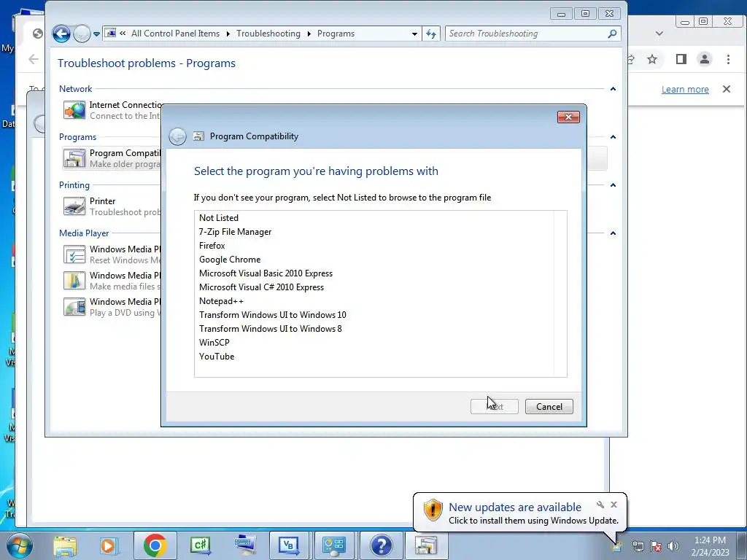Close the Windows Update balloon
The image size is (747, 560).
point(614,505)
